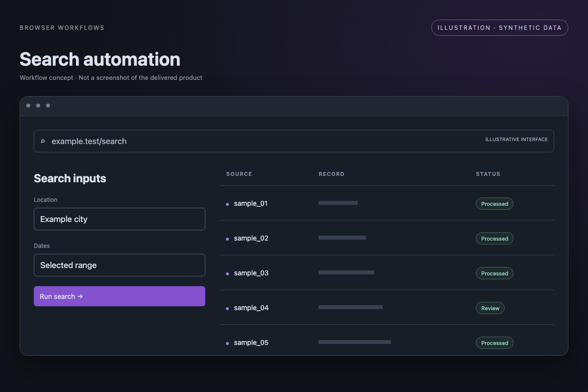Click the Processed status badge for sample_01
Viewport: 588px width, 392px height.
(x=494, y=204)
